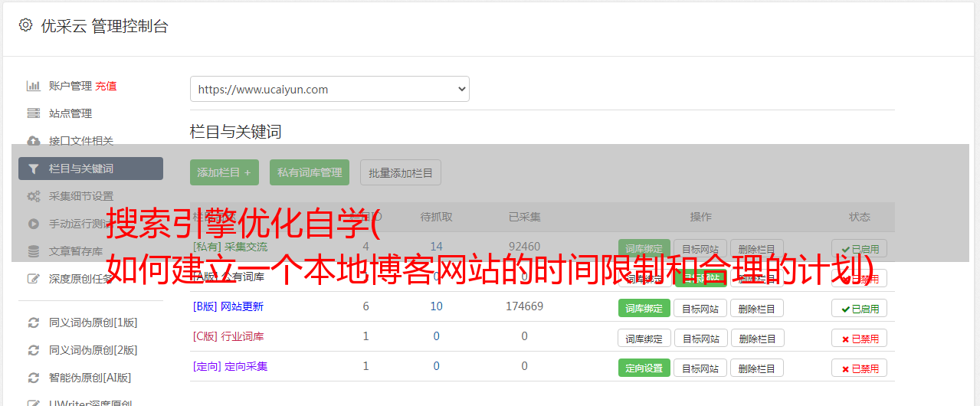
Task: Click the 栏目与关键词 page heading
Action: coord(236,132)
